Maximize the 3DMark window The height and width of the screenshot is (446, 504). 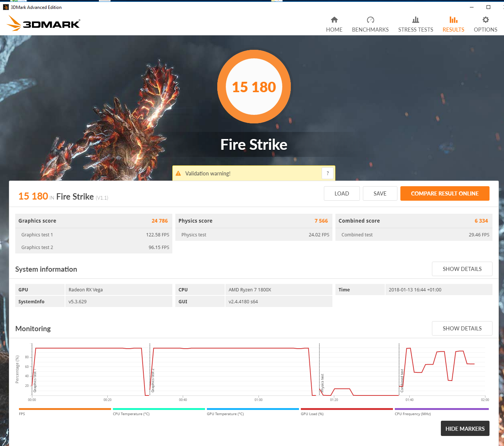(488, 7)
